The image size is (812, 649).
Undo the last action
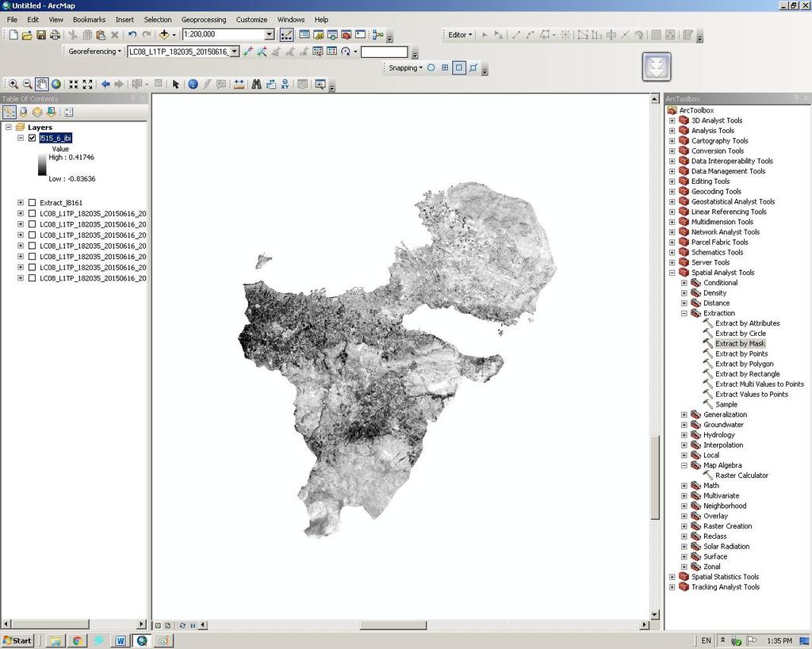click(132, 35)
